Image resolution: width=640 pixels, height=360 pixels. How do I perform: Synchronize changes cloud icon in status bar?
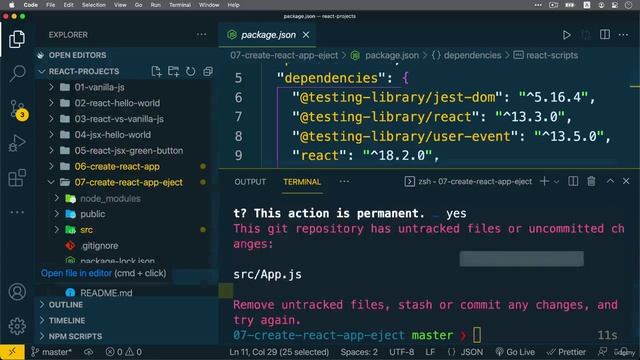[x=89, y=352]
